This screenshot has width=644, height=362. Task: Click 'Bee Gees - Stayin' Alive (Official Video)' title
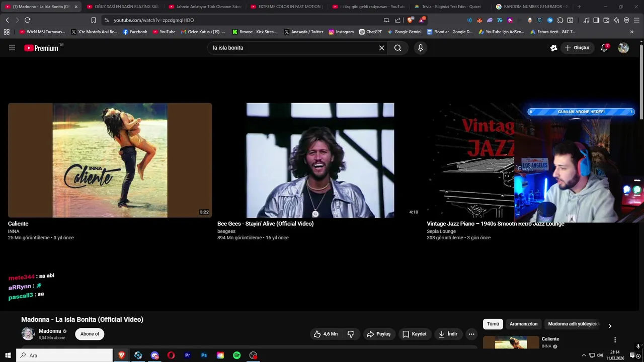point(265,224)
